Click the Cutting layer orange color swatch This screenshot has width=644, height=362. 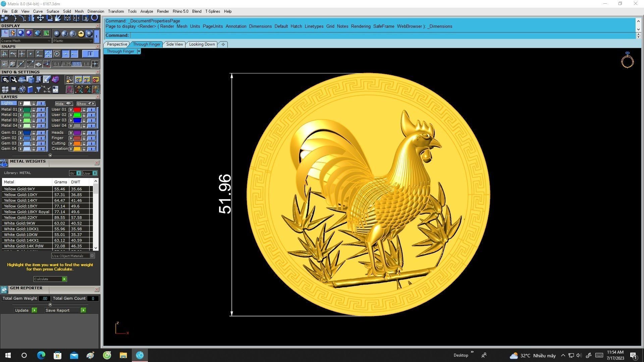77,143
